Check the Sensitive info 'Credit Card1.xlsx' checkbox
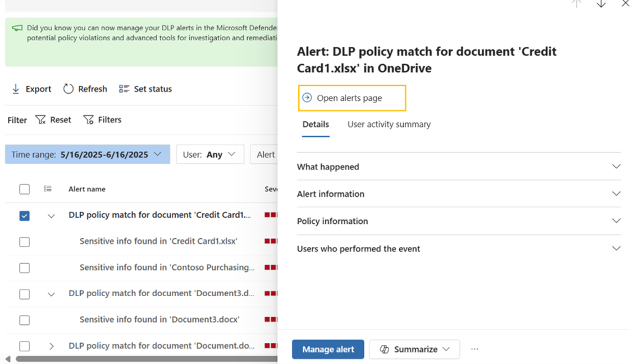The width and height of the screenshot is (630, 364). [25, 242]
